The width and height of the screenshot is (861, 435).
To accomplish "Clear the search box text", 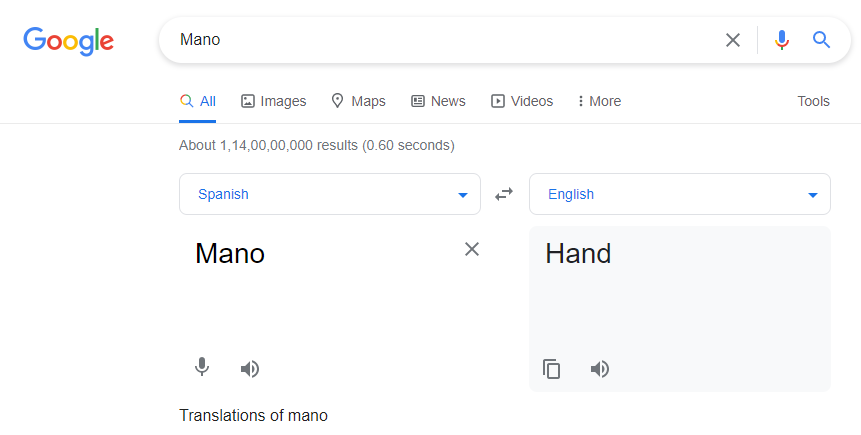I will click(733, 40).
